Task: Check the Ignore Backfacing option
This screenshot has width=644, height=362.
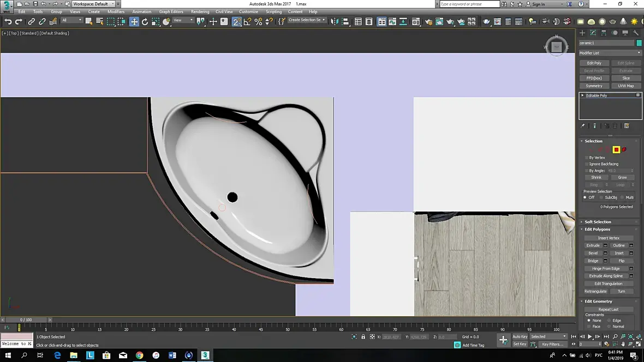Action: [587, 164]
